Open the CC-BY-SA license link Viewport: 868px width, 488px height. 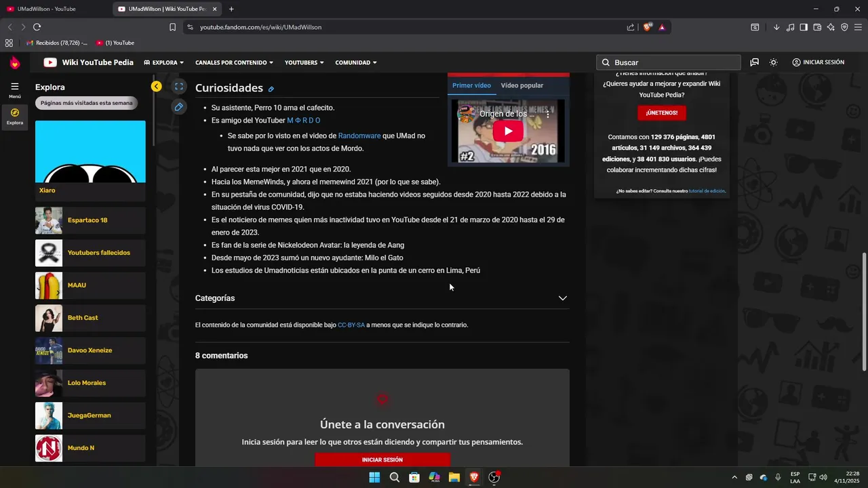click(x=351, y=325)
